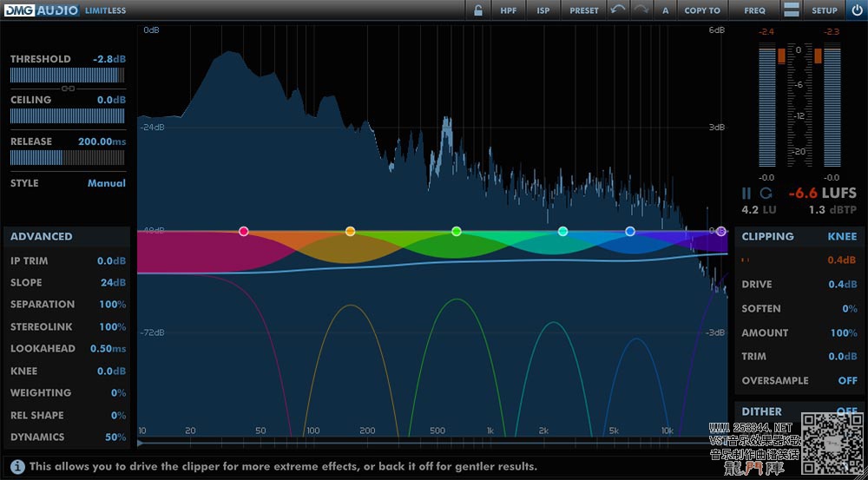
Task: Adjust the THRESHOLD slider bar
Action: click(68, 76)
